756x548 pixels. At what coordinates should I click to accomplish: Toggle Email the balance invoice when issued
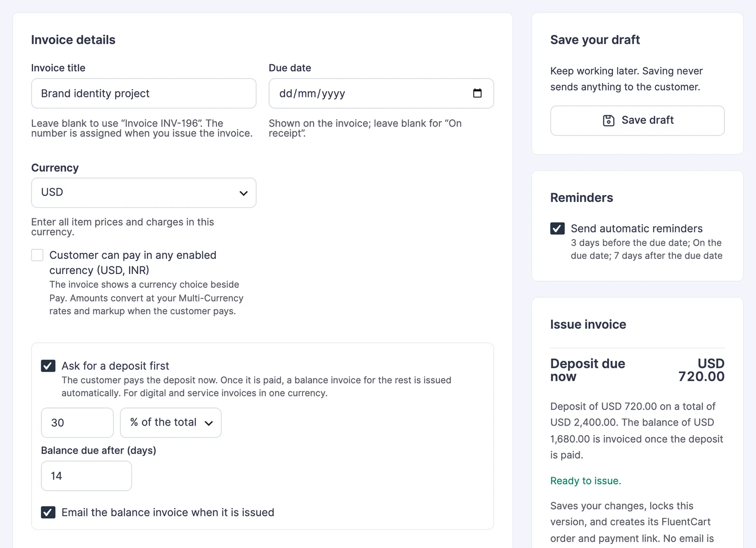[48, 513]
